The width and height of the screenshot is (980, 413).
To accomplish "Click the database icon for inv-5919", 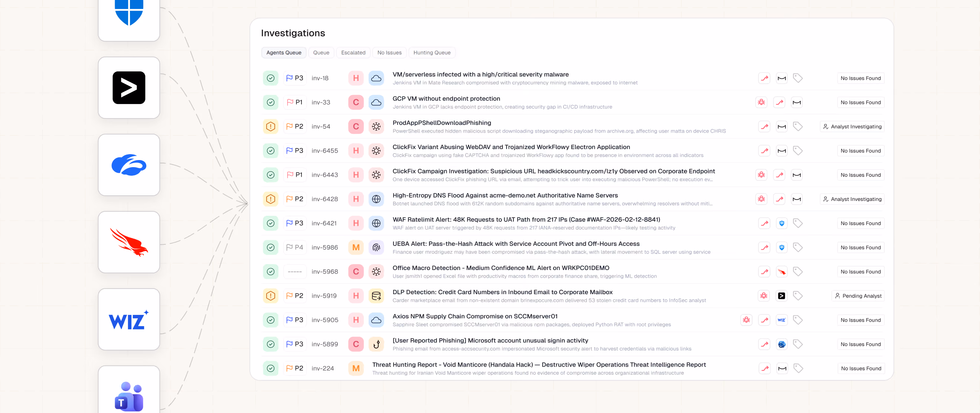I will (376, 295).
